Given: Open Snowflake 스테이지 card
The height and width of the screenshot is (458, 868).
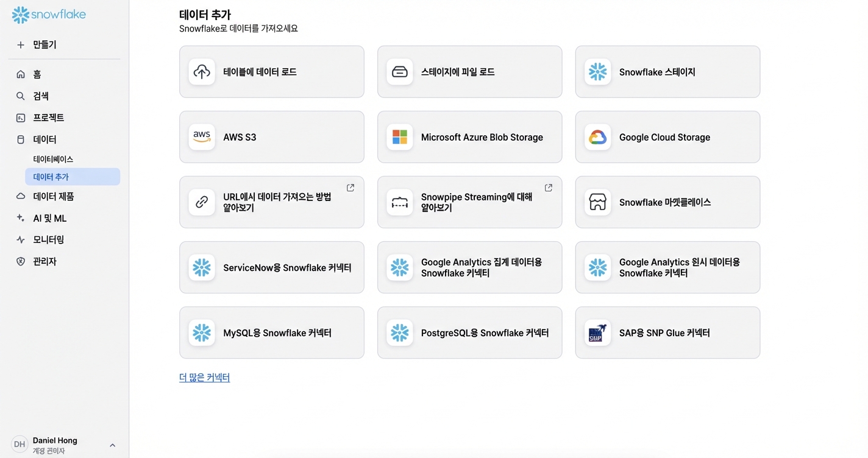Looking at the screenshot, I should coord(667,72).
